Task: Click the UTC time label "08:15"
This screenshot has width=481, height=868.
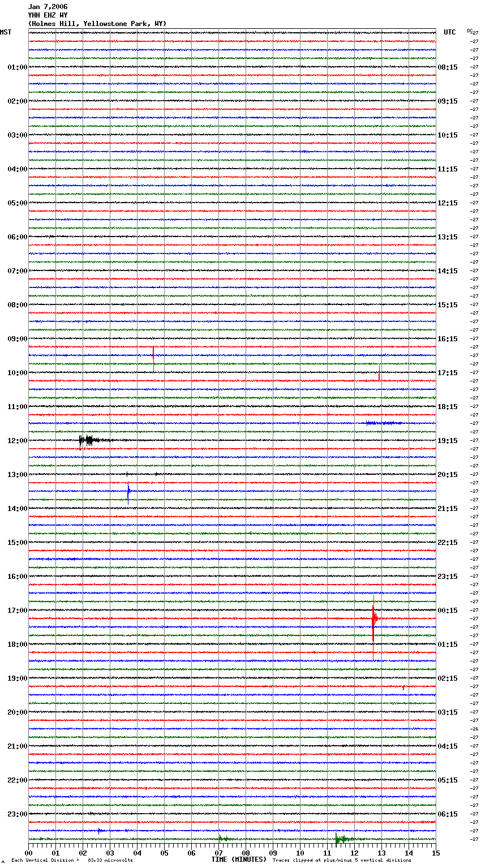Action: point(448,67)
